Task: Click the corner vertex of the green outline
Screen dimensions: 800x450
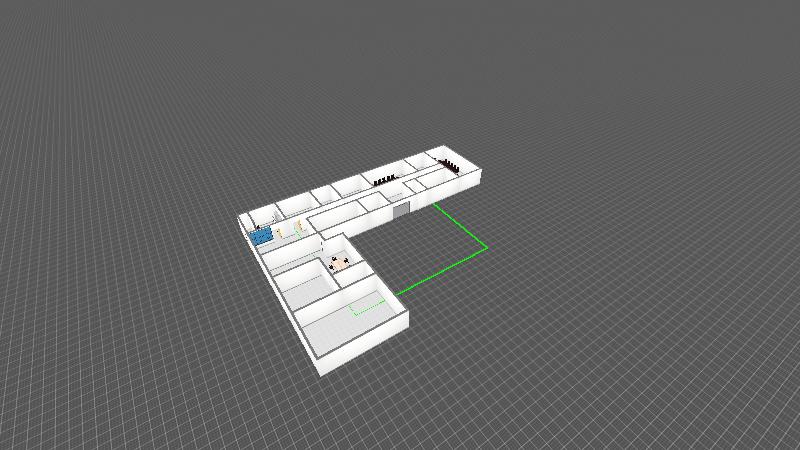Action: pos(487,248)
